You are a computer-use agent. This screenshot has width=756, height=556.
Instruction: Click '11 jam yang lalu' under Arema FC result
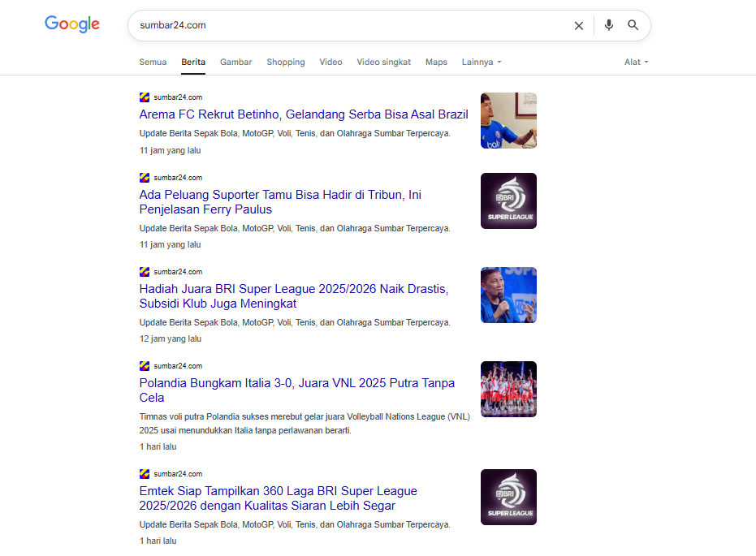(171, 150)
